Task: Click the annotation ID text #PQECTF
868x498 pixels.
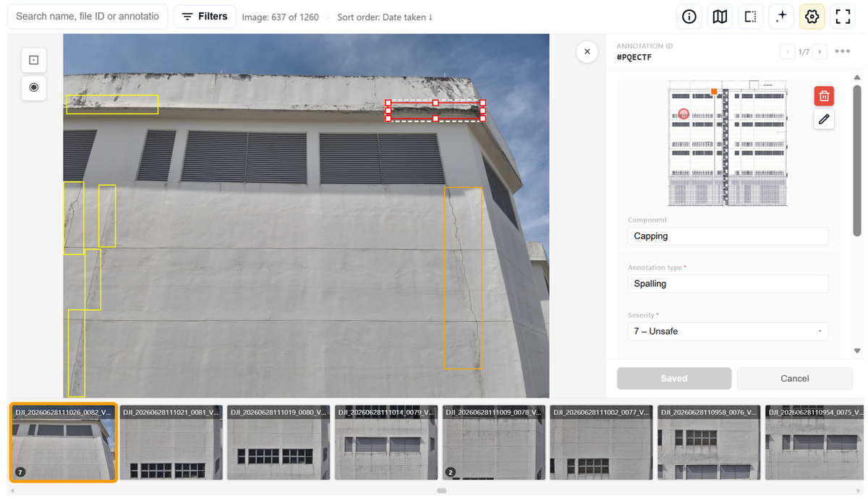Action: (x=634, y=57)
